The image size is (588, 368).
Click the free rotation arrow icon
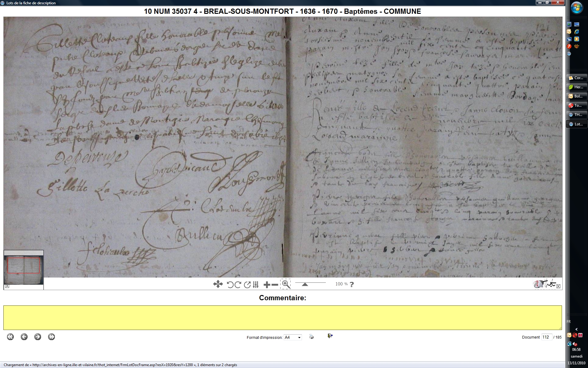pos(247,285)
